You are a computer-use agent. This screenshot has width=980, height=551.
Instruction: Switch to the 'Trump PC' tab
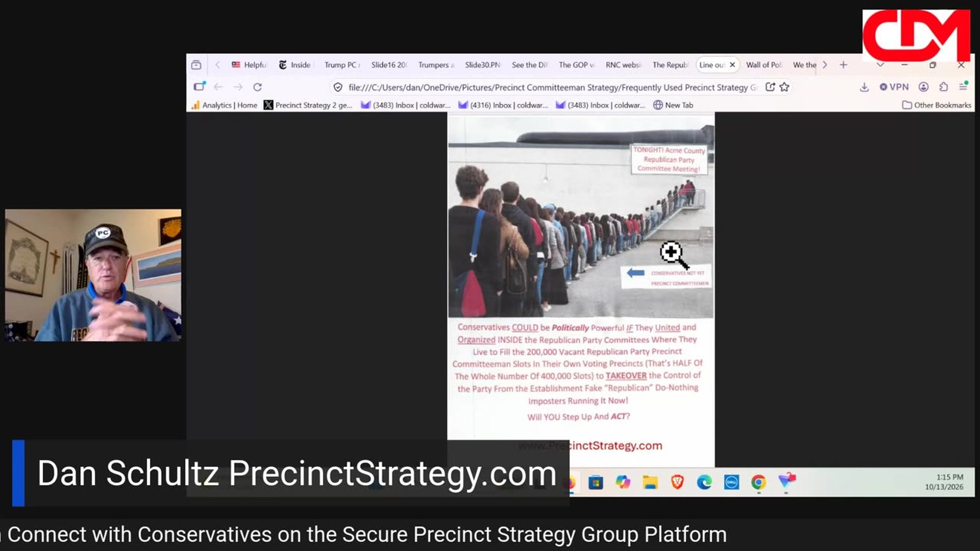(342, 65)
